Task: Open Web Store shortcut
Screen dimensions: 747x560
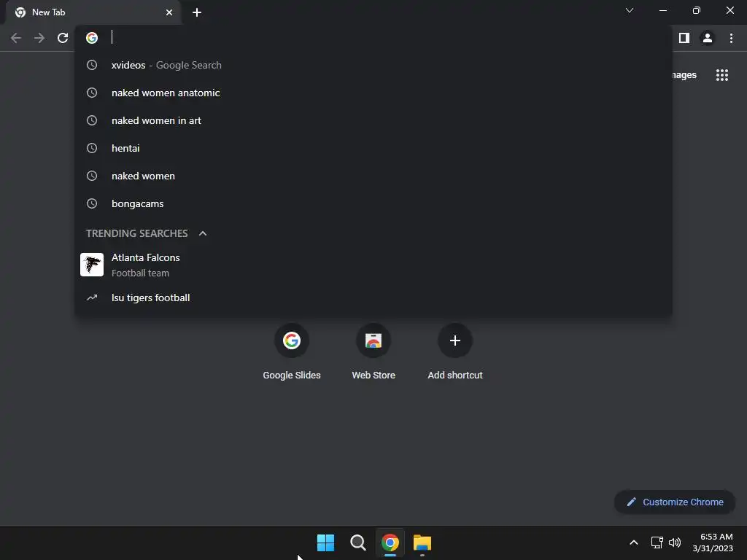Action: 373,352
